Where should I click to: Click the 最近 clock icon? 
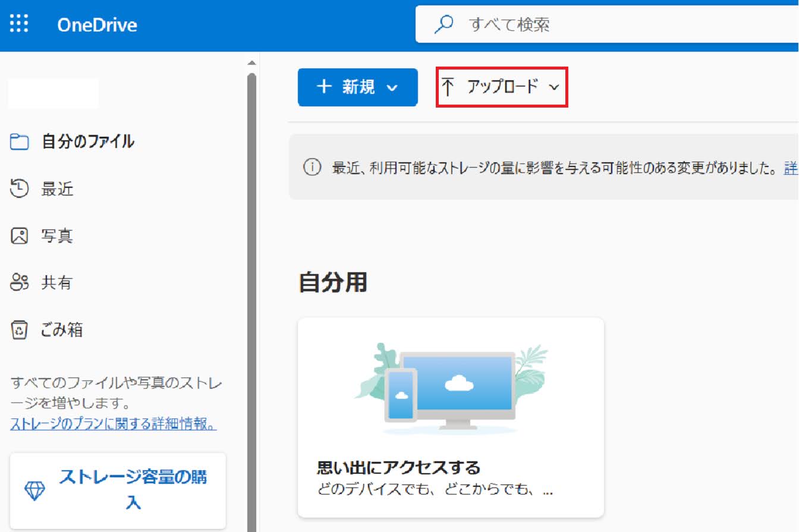(20, 189)
